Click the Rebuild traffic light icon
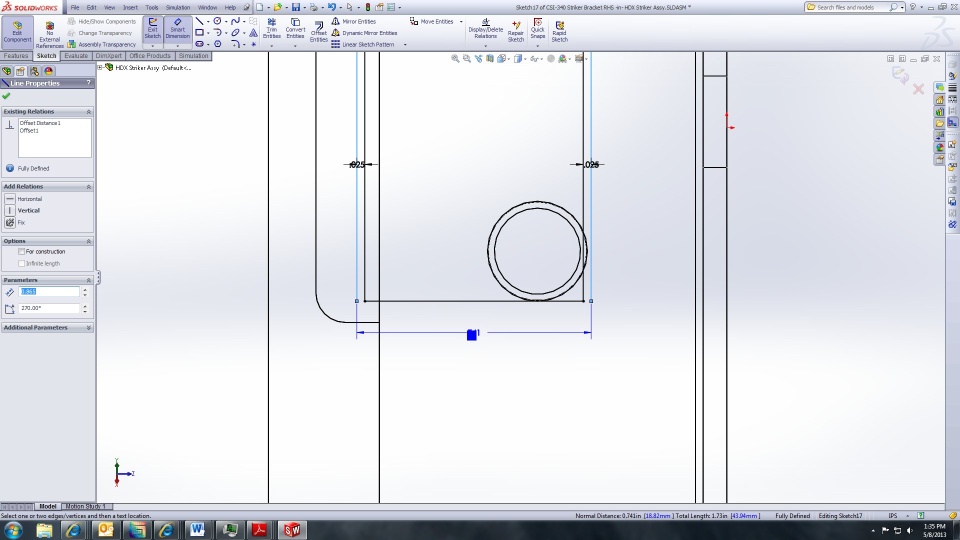The width and height of the screenshot is (960, 540). coord(367,7)
